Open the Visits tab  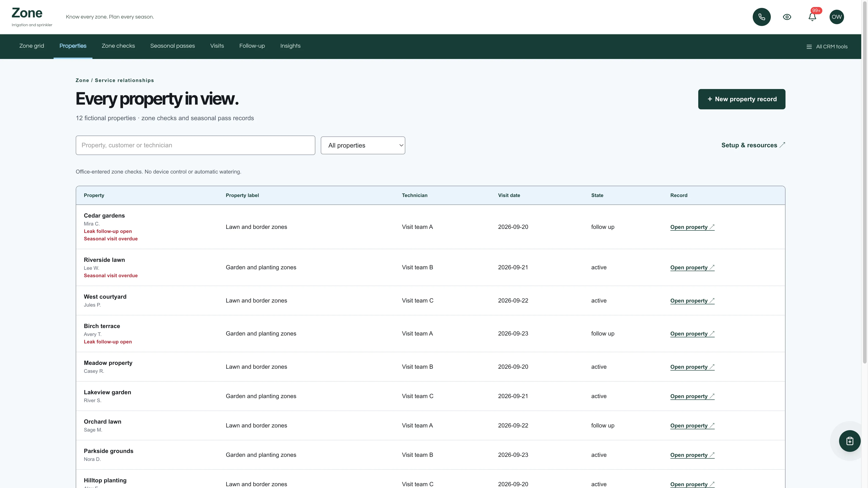click(217, 46)
